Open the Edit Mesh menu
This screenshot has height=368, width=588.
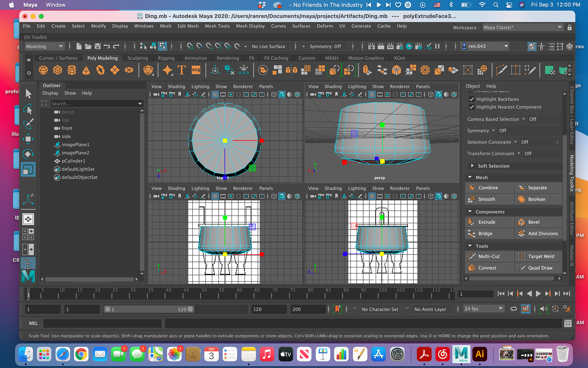tap(188, 26)
